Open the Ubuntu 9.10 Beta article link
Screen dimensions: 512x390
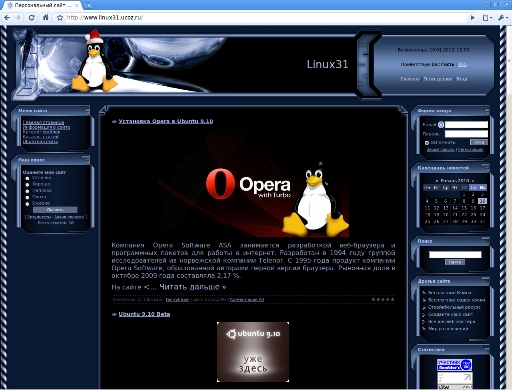click(x=144, y=314)
